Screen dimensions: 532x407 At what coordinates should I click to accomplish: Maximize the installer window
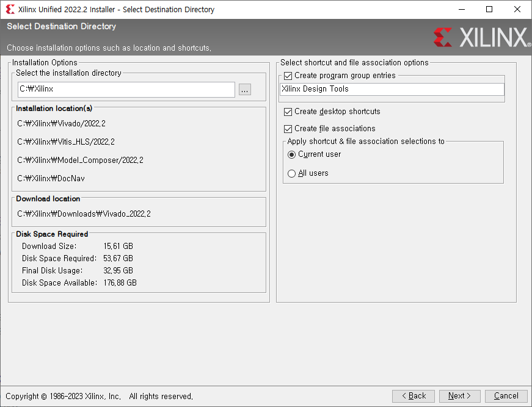[489, 9]
